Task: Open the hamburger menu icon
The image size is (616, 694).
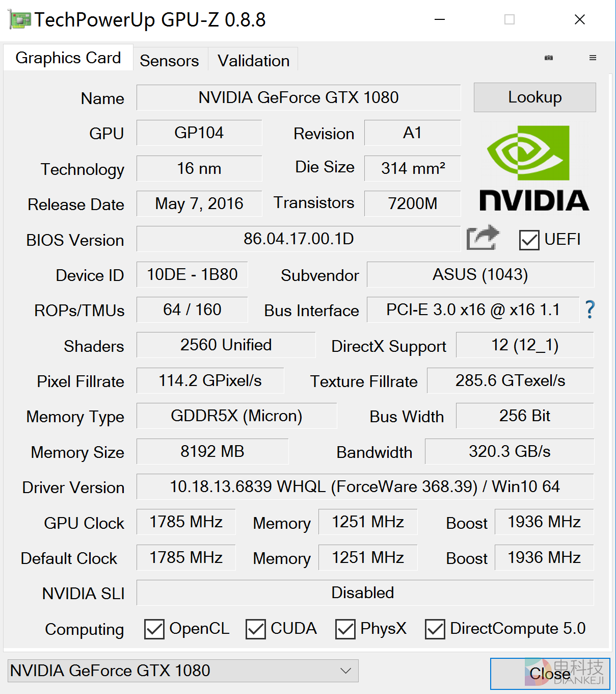Action: point(593,58)
